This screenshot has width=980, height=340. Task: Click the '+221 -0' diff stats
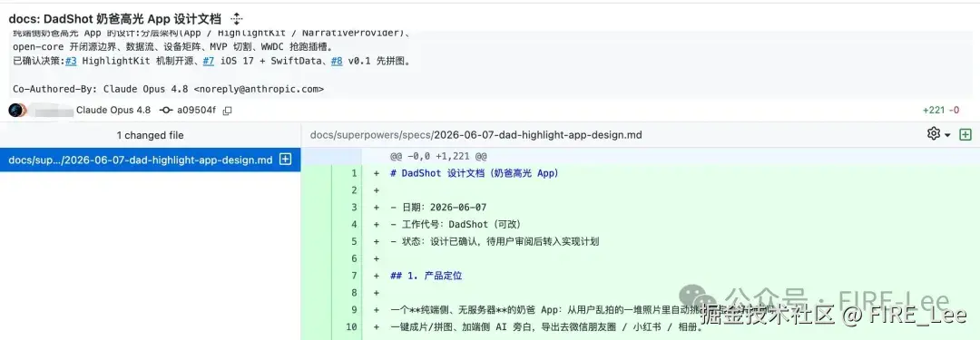point(941,110)
